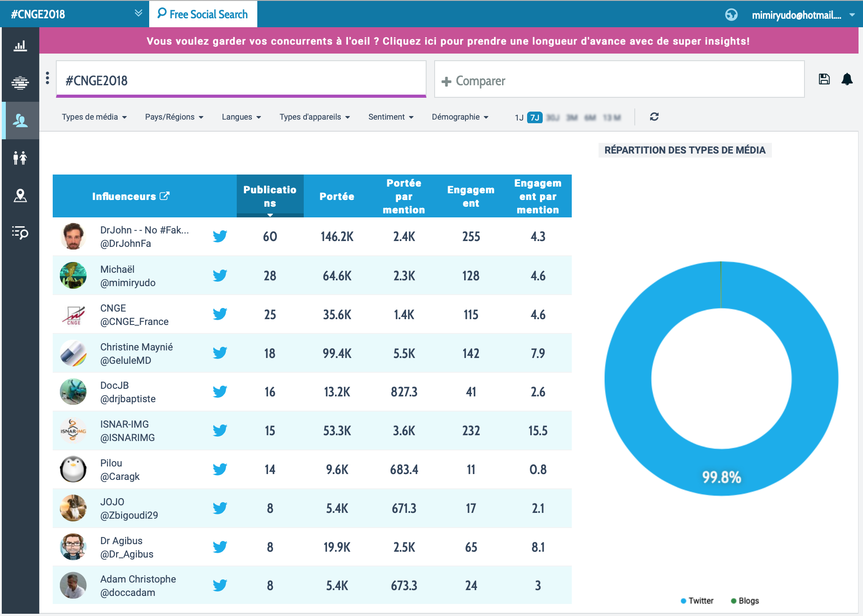The image size is (863, 616).
Task: Open @GeluleMD influencer profile link
Action: point(126,361)
